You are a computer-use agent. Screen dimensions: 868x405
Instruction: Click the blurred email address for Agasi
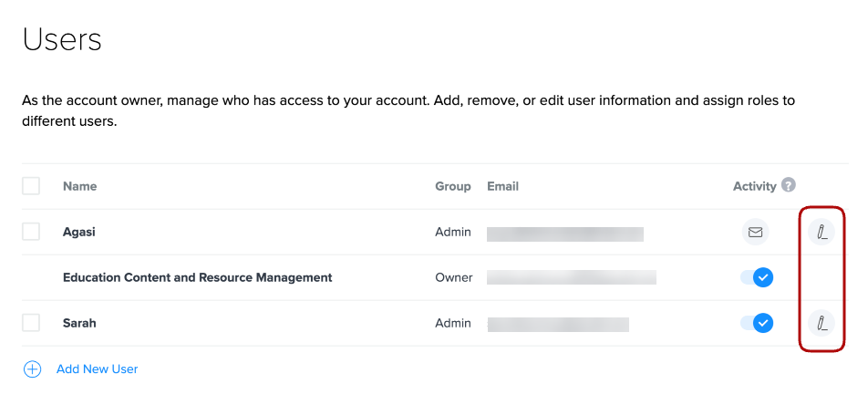click(565, 234)
